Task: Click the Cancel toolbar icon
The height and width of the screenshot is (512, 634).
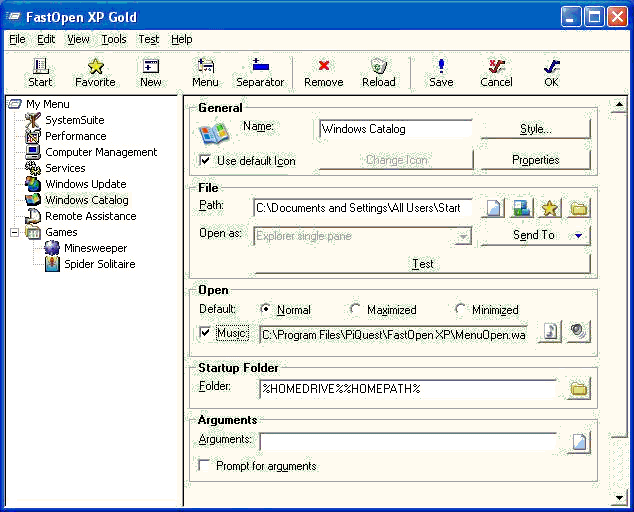Action: (496, 72)
